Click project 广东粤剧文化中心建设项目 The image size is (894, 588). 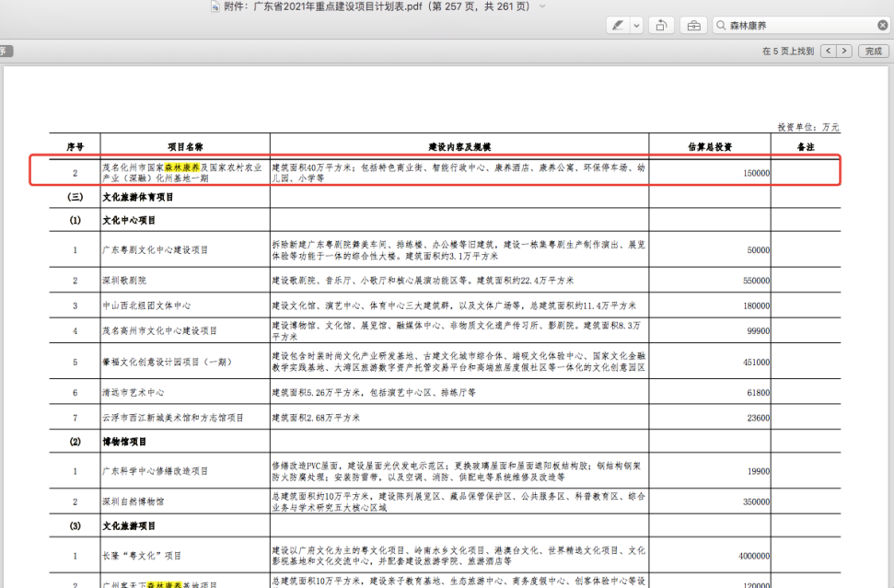[x=155, y=250]
